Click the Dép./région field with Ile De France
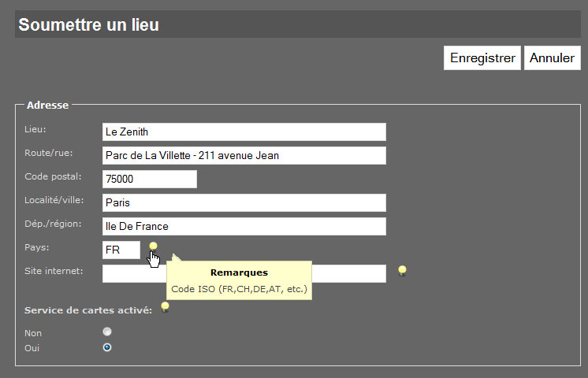 [x=244, y=226]
